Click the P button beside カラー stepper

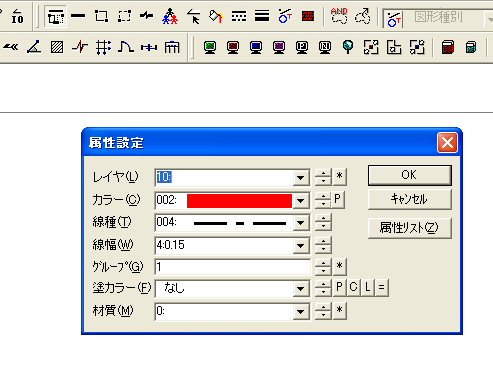[338, 199]
